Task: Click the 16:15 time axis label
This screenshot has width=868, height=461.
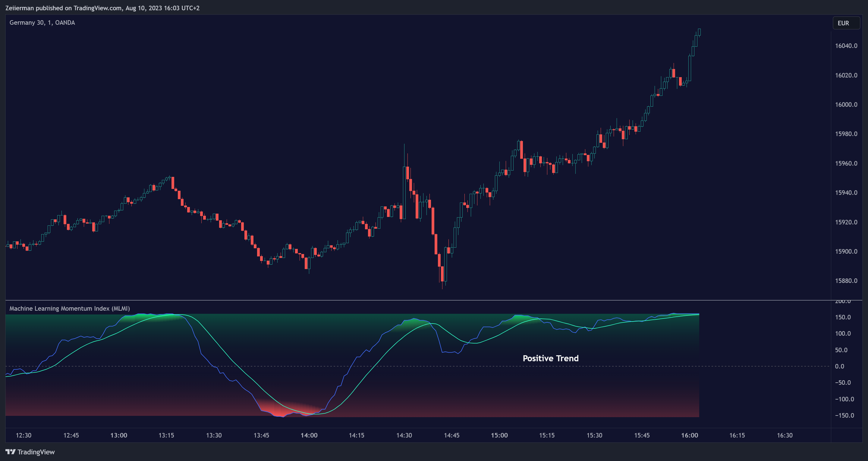Action: [x=737, y=435]
